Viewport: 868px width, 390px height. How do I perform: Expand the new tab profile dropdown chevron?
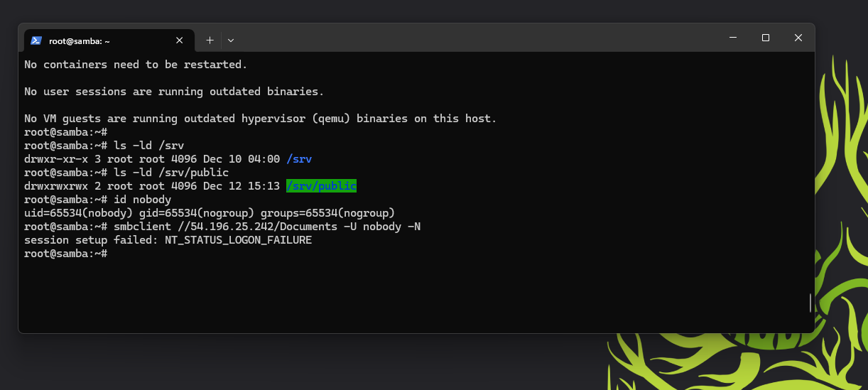pyautogui.click(x=231, y=40)
